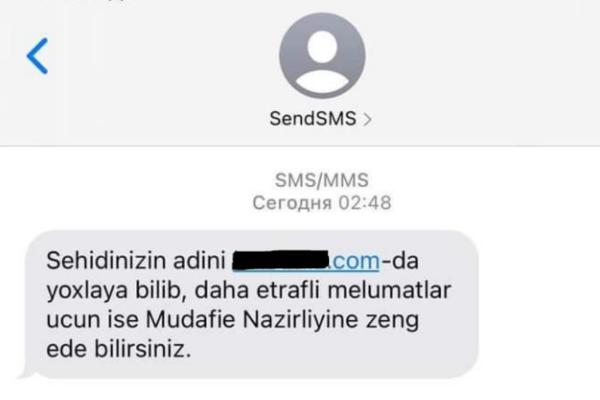Tap the phrase daha etrafli
This screenshot has width=600, height=400.
click(x=257, y=290)
